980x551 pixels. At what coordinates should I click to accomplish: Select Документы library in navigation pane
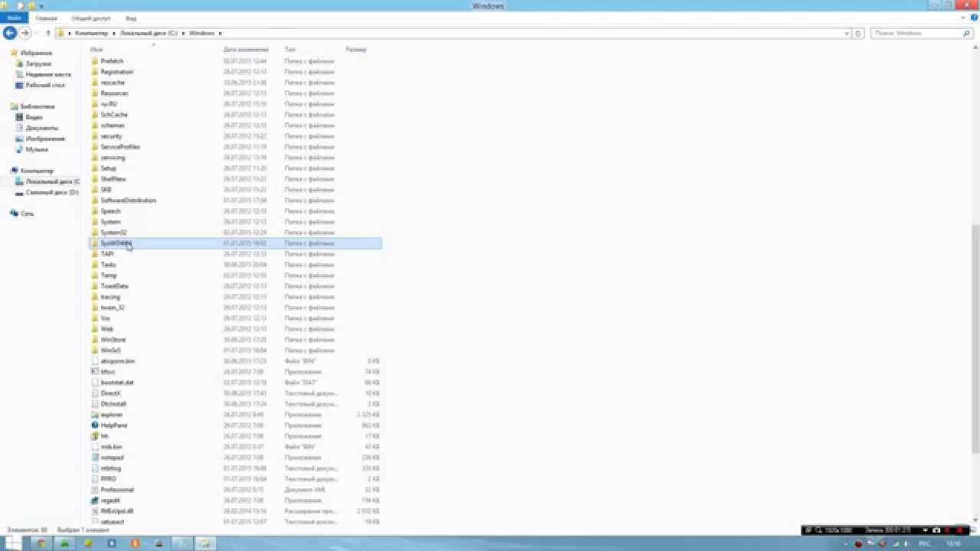pyautogui.click(x=41, y=129)
